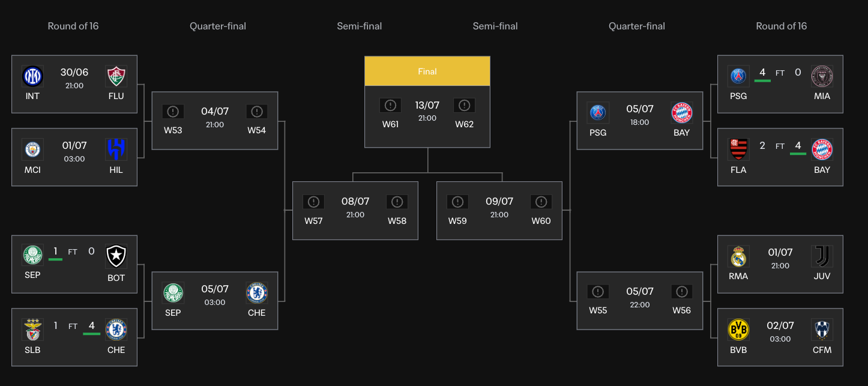Open INT vs FLU match on 30/06

74,84
